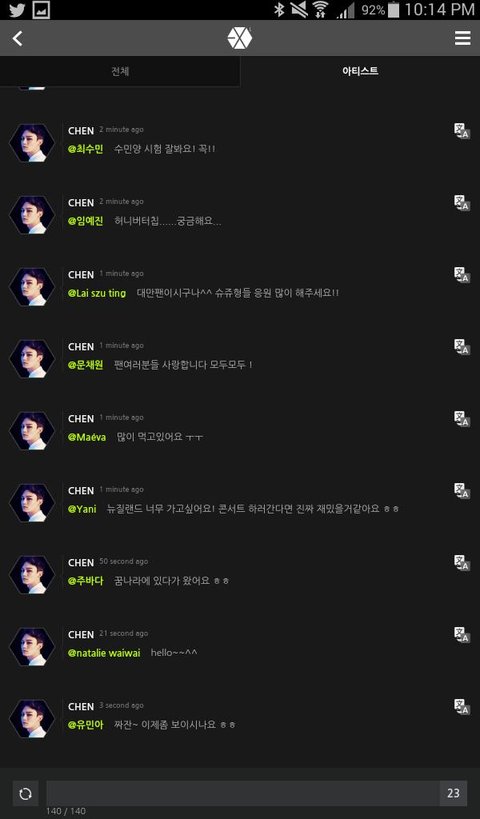Screen dimensions: 480x819
Task: Click the 23 button next to input
Action: coord(453,793)
